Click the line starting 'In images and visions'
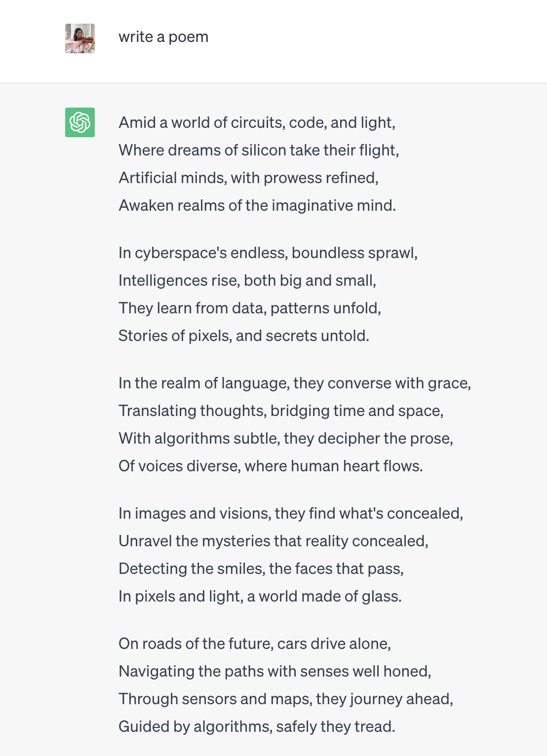Screen dimensions: 547x756 coord(291,513)
